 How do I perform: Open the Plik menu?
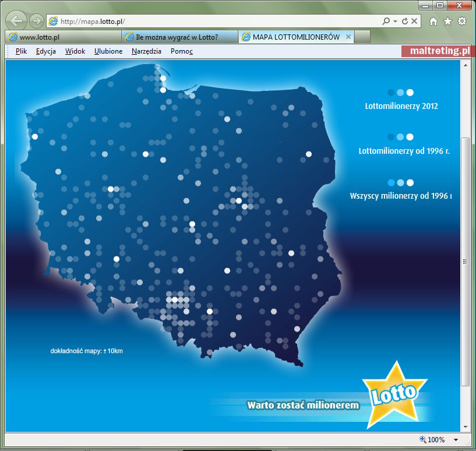[21, 51]
